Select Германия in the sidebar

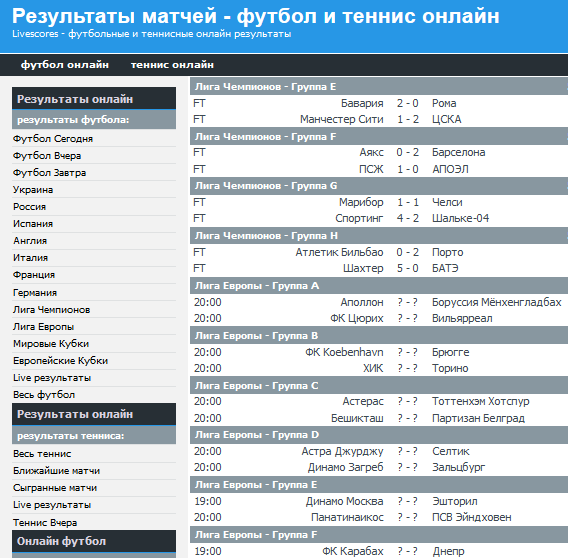pyautogui.click(x=35, y=293)
